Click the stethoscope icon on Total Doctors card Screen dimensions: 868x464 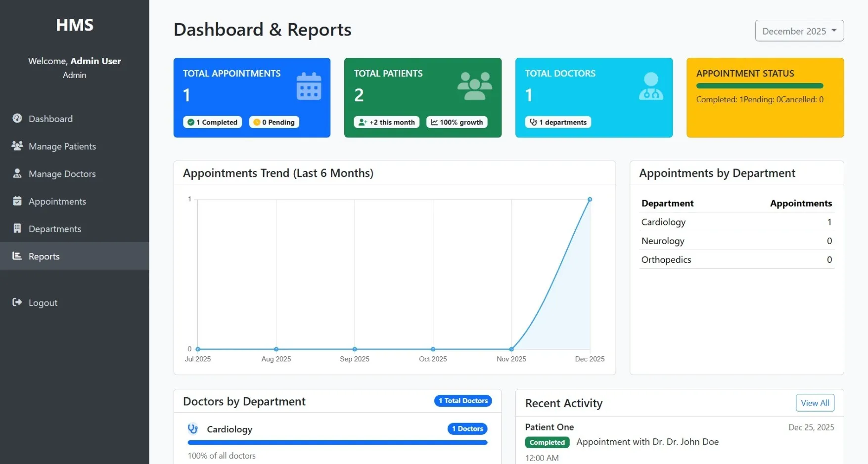tap(650, 85)
